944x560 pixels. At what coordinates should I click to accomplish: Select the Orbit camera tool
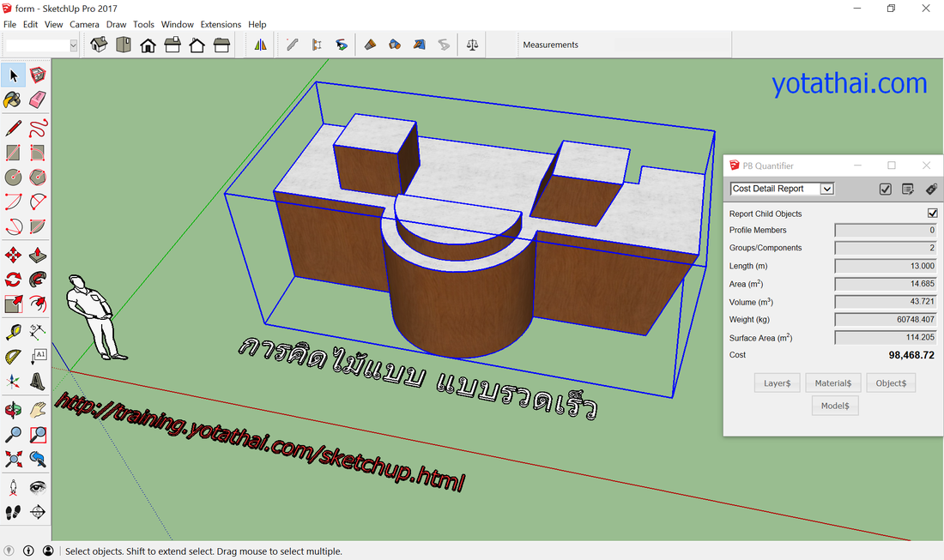point(13,410)
